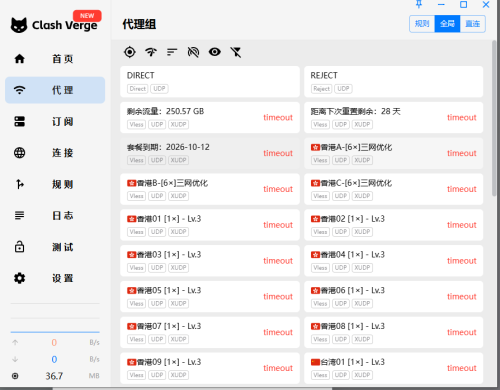Image resolution: width=500 pixels, height=390 pixels.
Task: Click the traffic graph line in the sidebar
Action: coord(55,332)
